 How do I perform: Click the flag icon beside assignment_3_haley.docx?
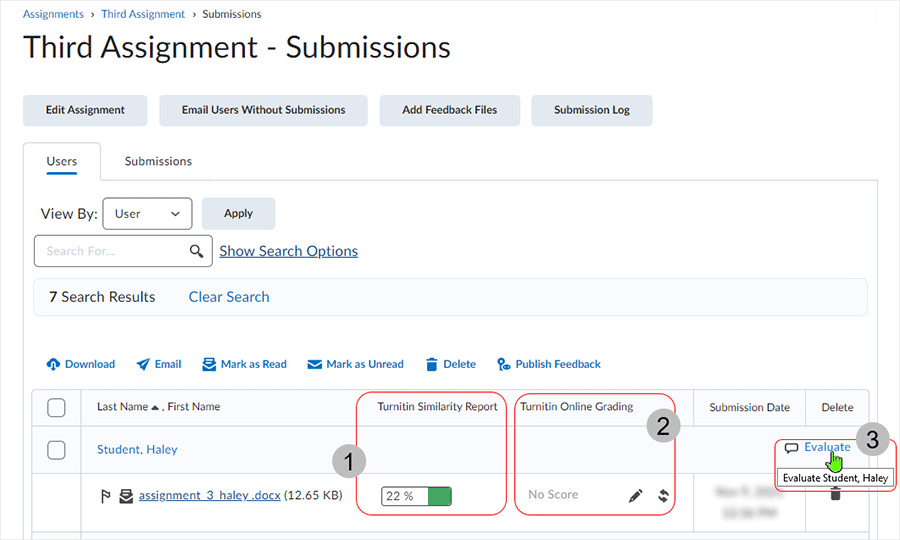[x=106, y=496]
